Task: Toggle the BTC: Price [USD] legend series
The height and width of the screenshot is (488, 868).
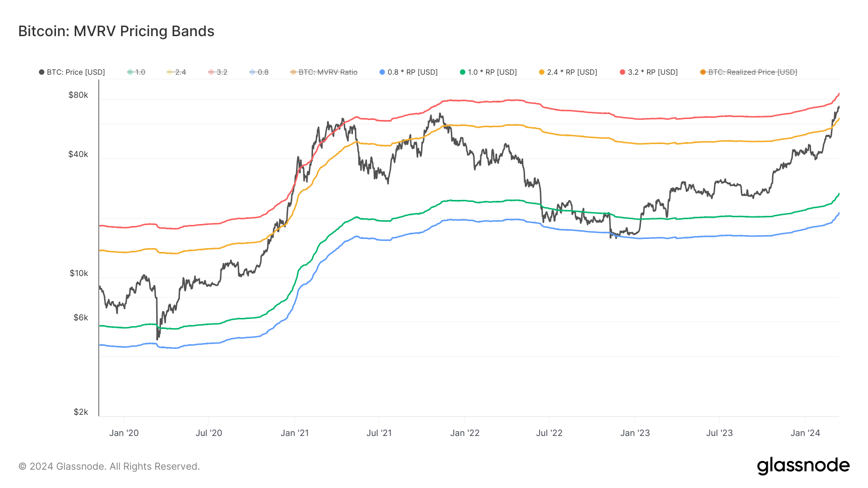Action: 72,72
